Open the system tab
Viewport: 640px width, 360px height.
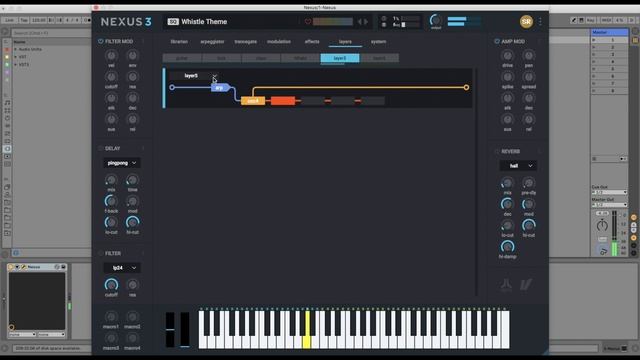click(x=378, y=42)
